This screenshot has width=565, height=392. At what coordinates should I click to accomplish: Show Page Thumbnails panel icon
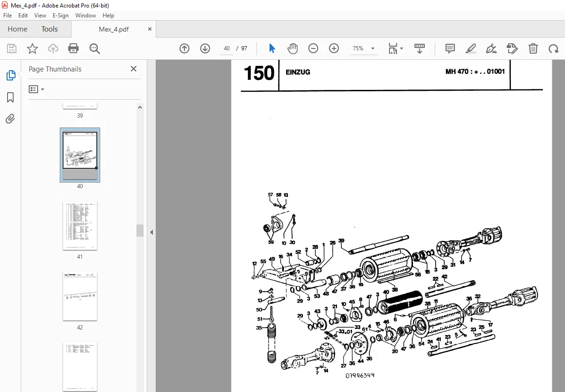tap(10, 75)
